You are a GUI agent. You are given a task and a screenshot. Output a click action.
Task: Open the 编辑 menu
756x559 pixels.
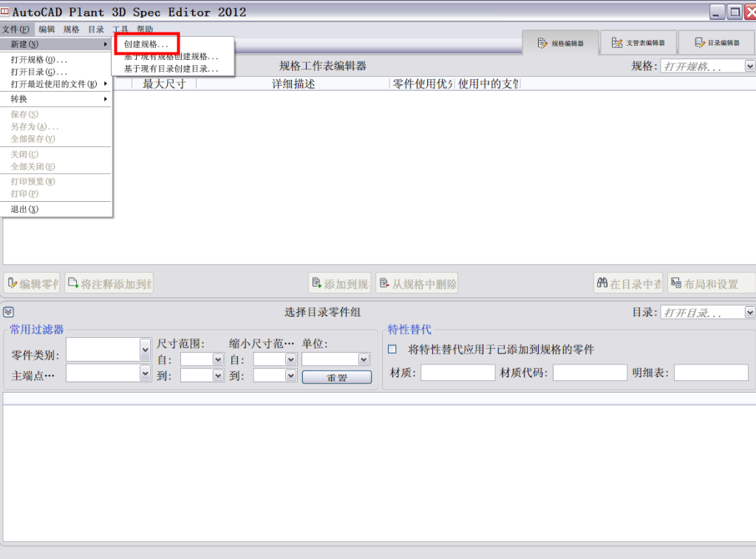coord(47,30)
